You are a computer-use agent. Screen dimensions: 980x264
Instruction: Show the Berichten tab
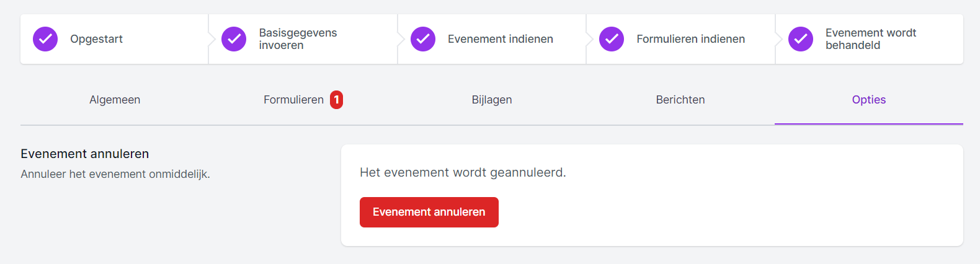pyautogui.click(x=680, y=100)
